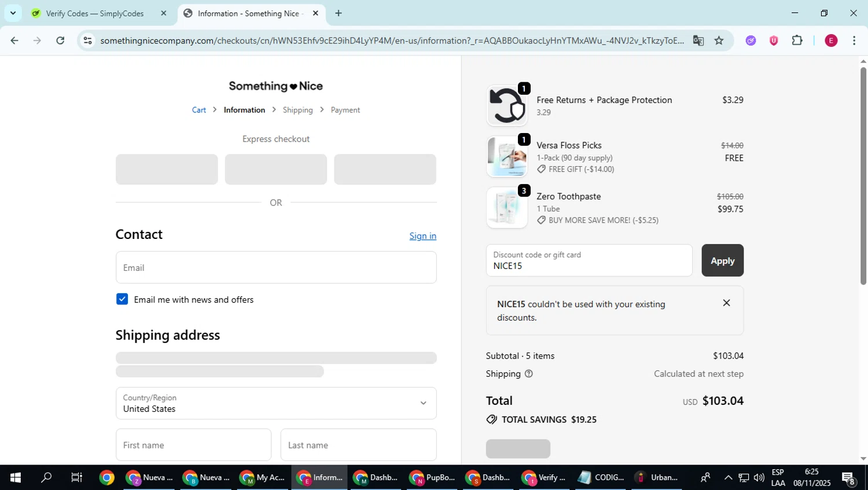Apply the NICE15 discount code
The height and width of the screenshot is (490, 868).
(723, 260)
